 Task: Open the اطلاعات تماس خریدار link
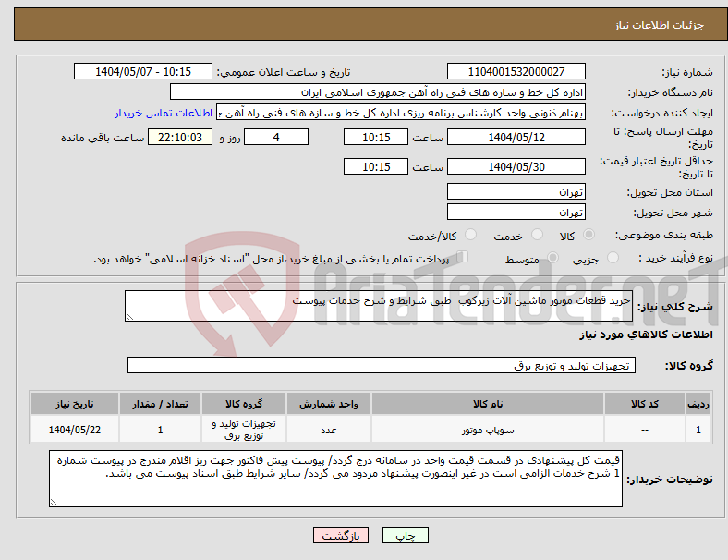(x=164, y=113)
